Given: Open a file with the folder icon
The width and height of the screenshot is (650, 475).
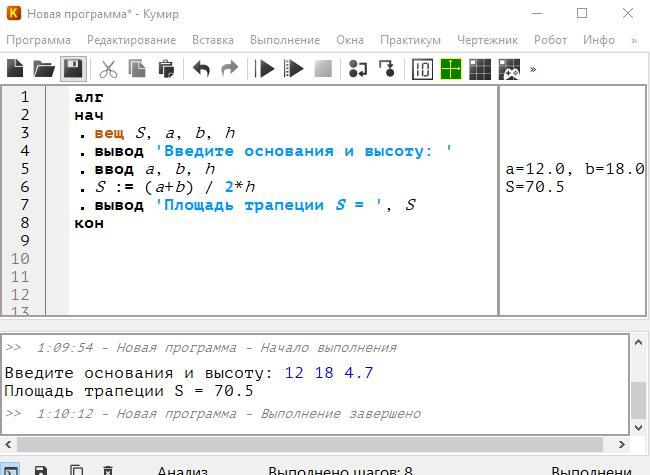Looking at the screenshot, I should pos(43,69).
